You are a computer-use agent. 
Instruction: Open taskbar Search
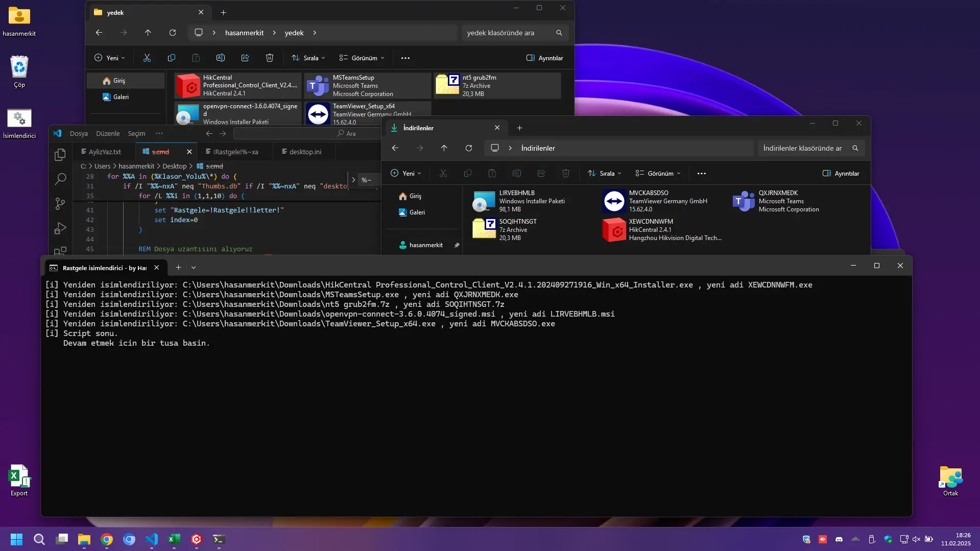point(39,539)
